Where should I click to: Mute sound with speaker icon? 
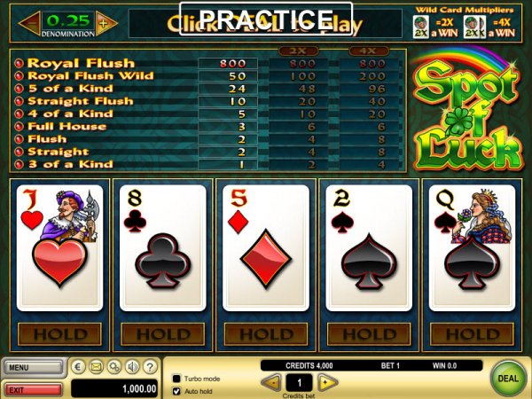[132, 367]
